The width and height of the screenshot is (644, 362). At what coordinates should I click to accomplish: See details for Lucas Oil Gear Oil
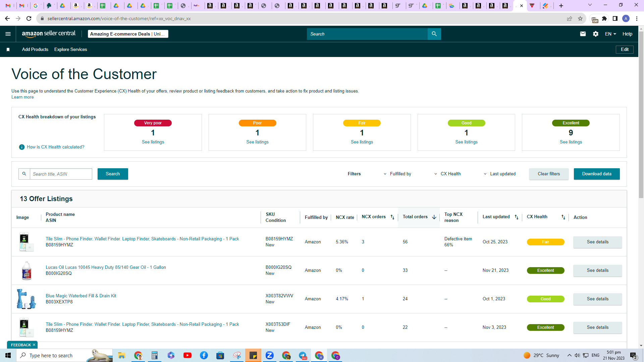click(x=597, y=270)
